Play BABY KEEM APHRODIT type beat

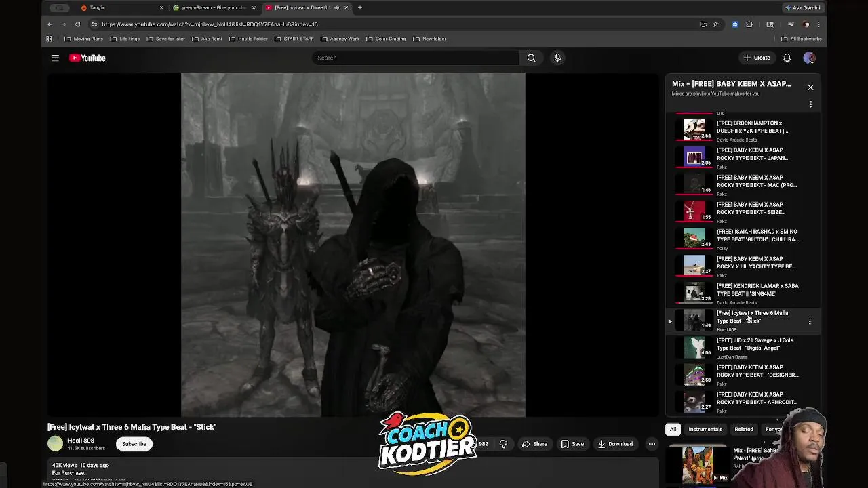(743, 401)
